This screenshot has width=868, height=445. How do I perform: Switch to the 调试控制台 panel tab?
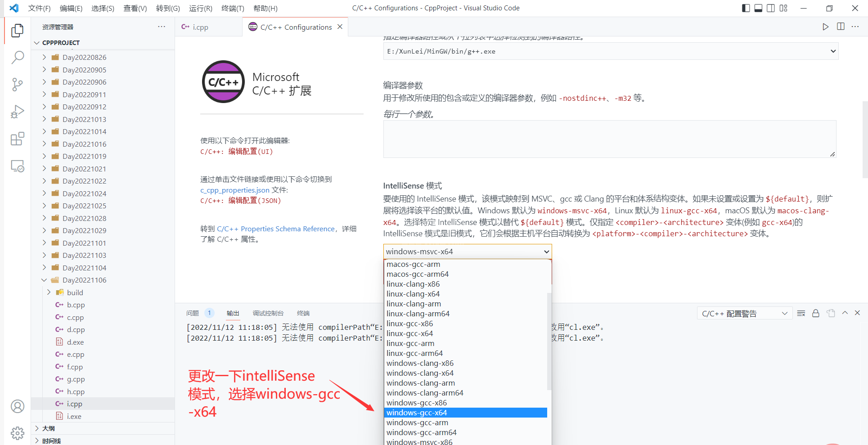tap(268, 313)
